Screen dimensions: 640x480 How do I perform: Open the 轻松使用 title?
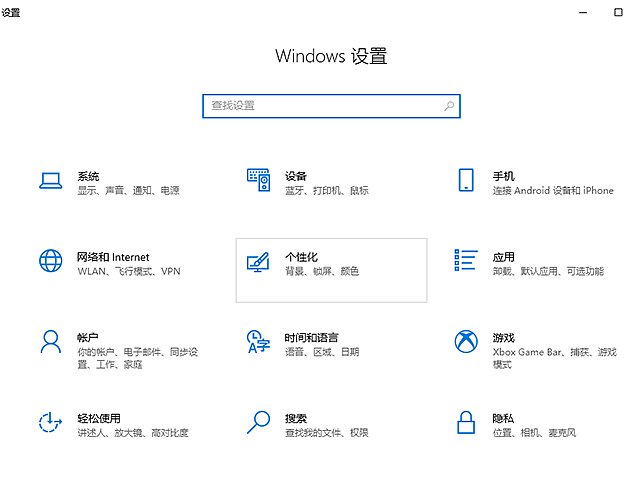coord(99,418)
